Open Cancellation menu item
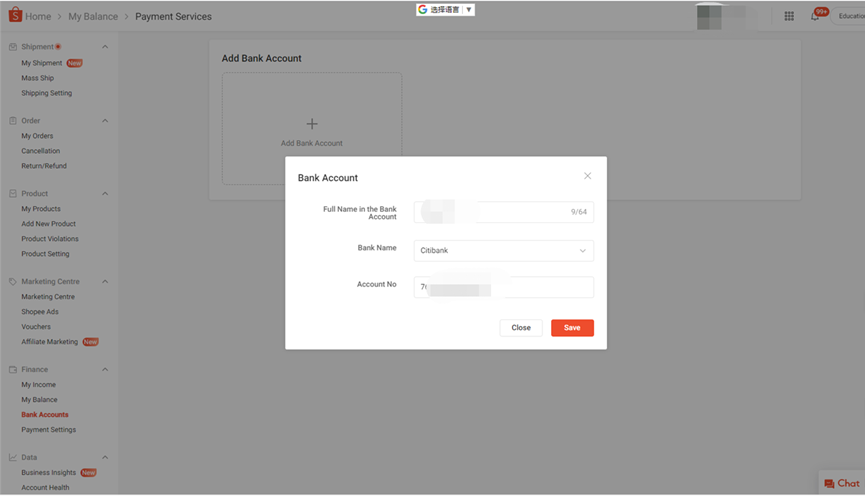 (41, 151)
